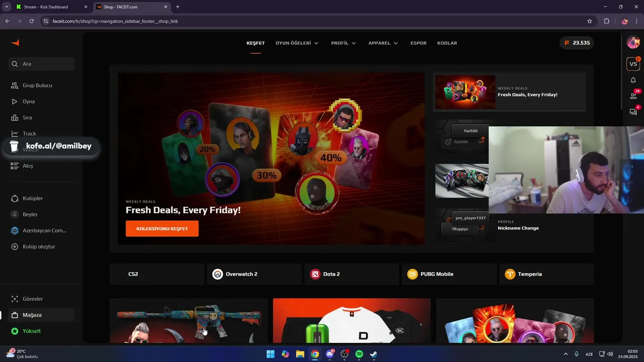Open Discord from the taskbar
644x362 pixels.
330,354
